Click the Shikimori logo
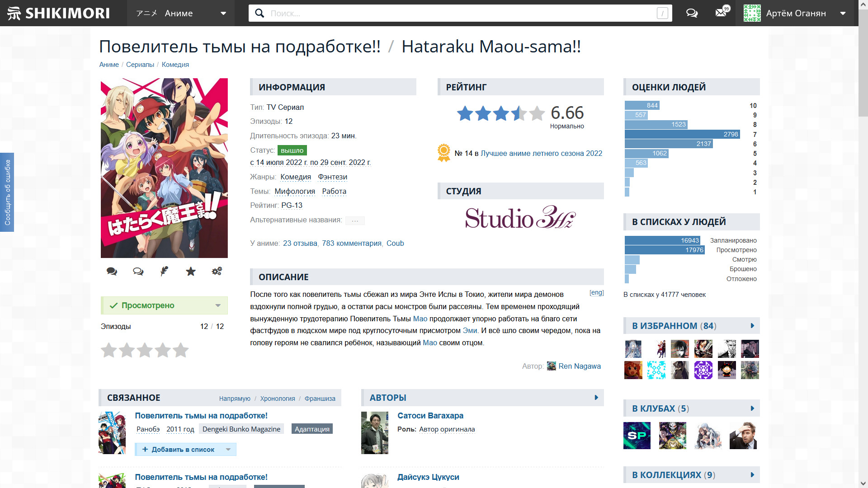 [x=59, y=13]
